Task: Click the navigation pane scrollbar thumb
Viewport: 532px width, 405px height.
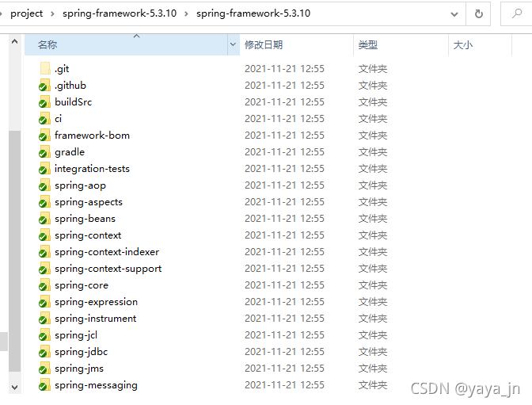Action: 14,250
